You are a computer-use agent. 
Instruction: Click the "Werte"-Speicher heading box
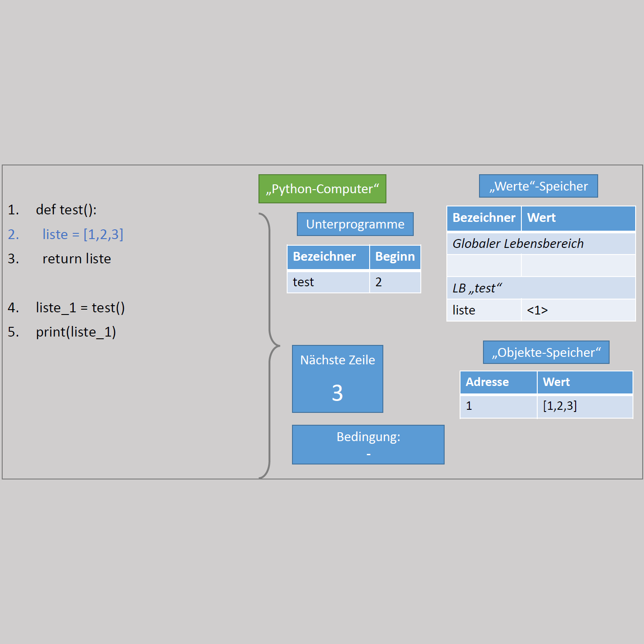(x=538, y=186)
